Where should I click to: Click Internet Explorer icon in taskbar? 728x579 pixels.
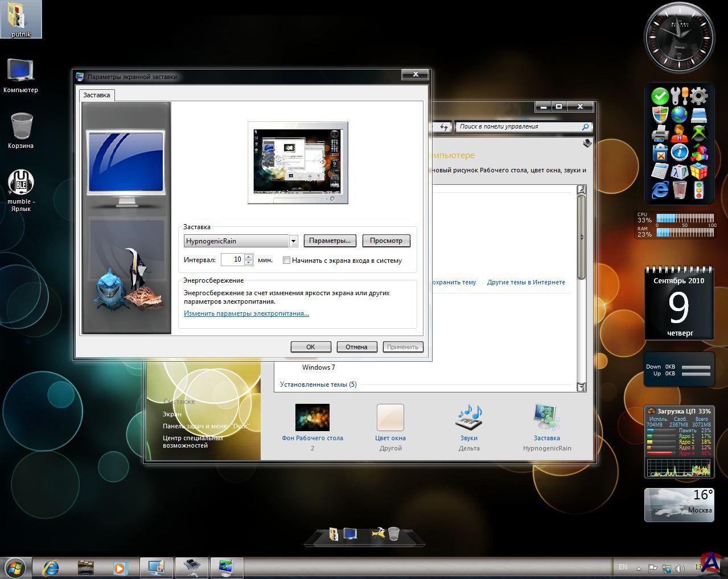click(x=51, y=568)
